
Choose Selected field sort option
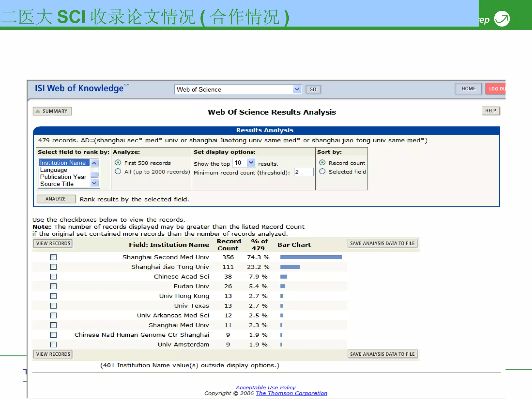tap(322, 171)
